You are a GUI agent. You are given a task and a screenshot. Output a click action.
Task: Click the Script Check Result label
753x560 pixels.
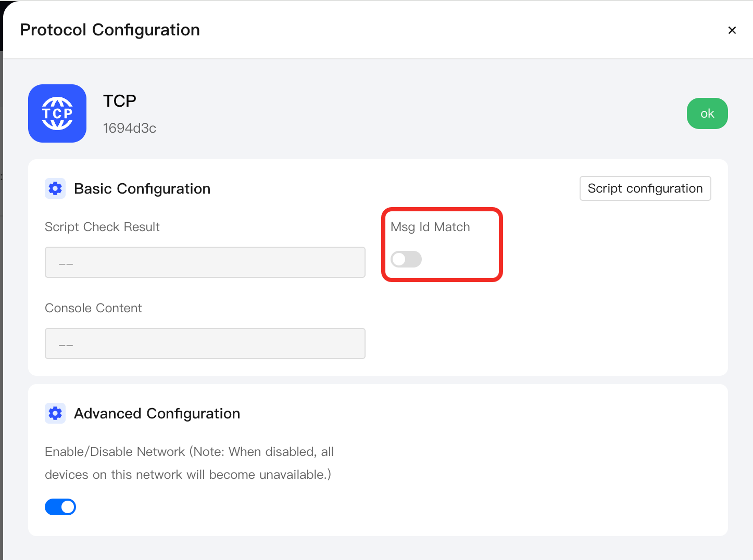(102, 227)
